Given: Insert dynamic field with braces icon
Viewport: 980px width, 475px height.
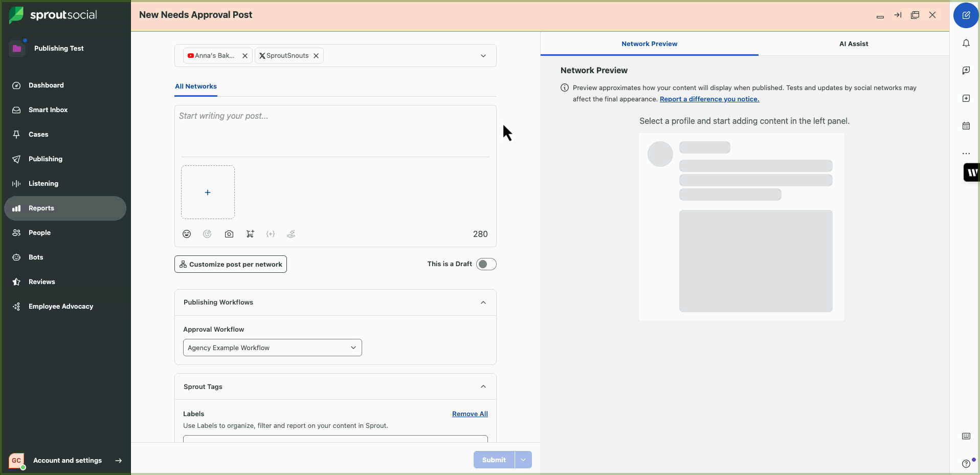Looking at the screenshot, I should [271, 234].
